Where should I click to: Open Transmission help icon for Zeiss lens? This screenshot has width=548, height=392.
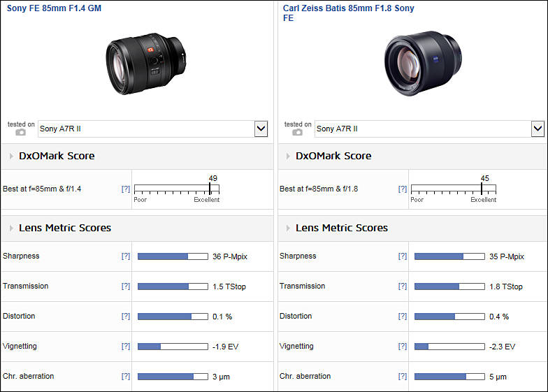tap(403, 286)
